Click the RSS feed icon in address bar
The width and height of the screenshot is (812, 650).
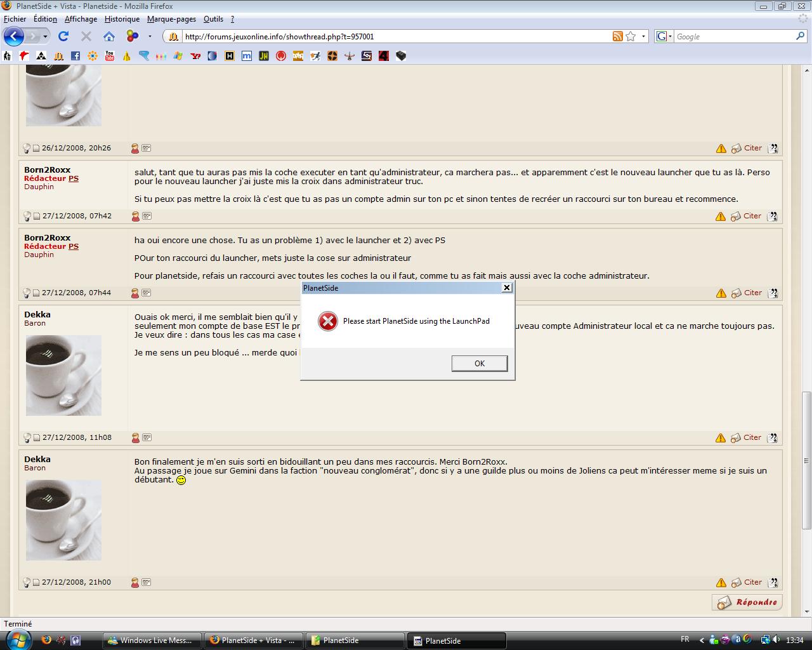click(617, 36)
